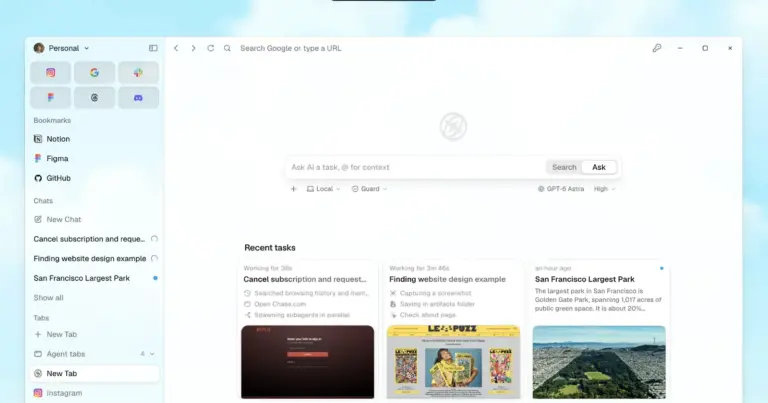Maximize the browser window

(705, 48)
